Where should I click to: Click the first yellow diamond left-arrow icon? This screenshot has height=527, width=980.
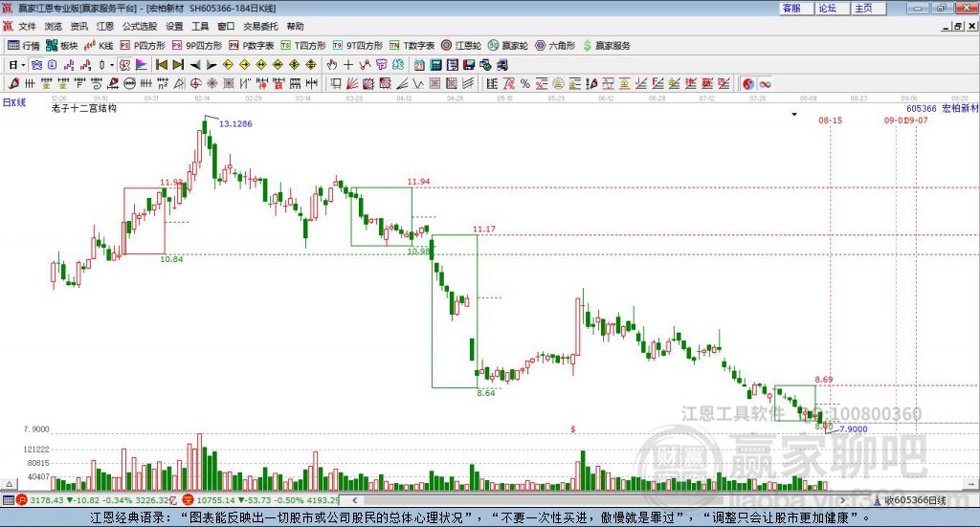(228, 65)
